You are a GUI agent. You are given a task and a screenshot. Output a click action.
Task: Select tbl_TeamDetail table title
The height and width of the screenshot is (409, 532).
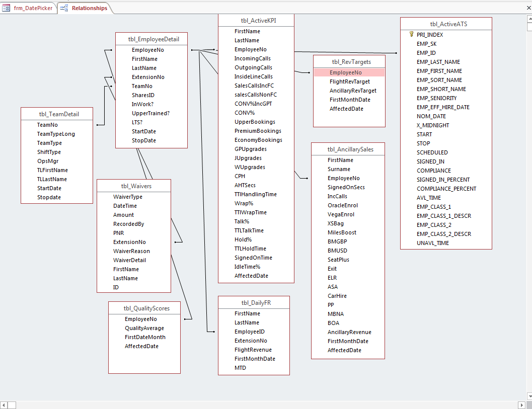(x=59, y=114)
